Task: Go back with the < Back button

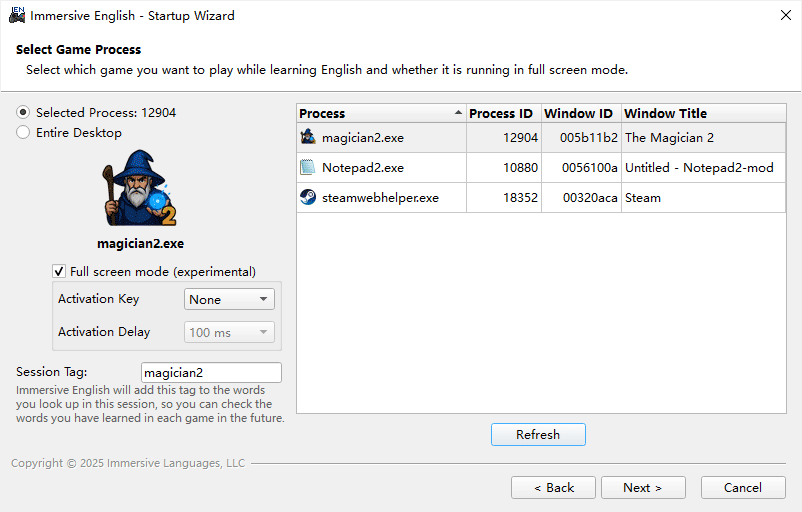Action: coord(553,487)
